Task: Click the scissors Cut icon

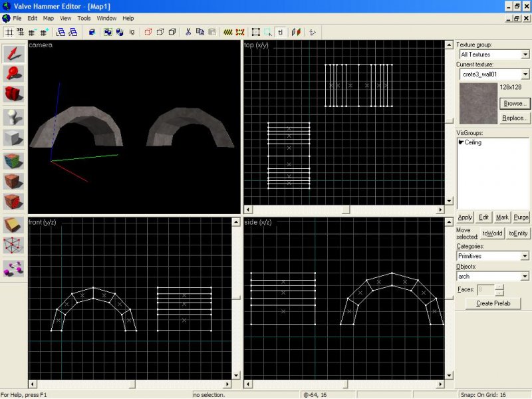Action: click(x=188, y=31)
